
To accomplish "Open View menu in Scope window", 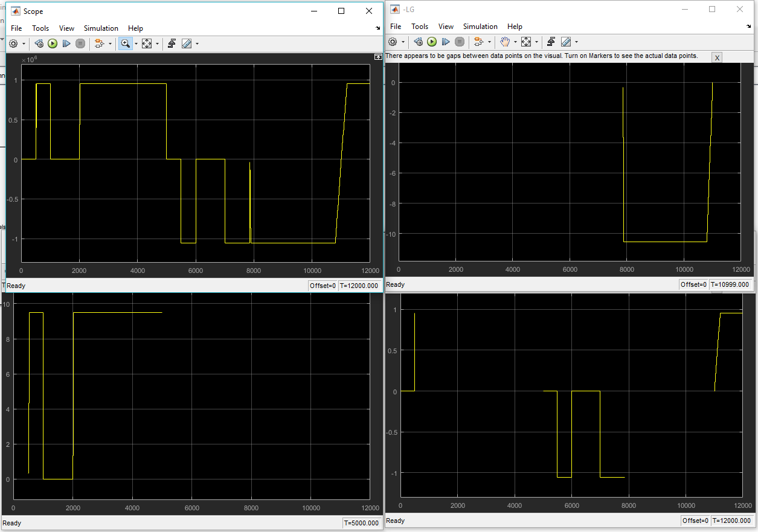I will click(66, 28).
